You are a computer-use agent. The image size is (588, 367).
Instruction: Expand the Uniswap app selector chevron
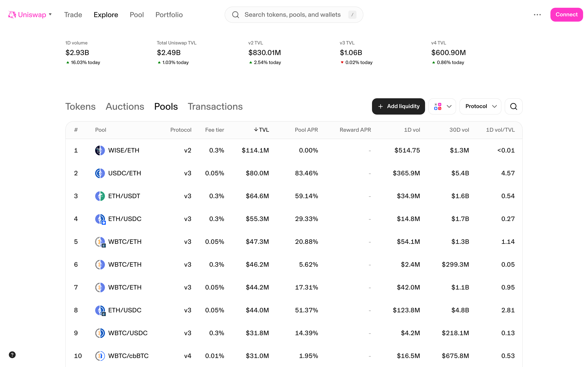50,14
